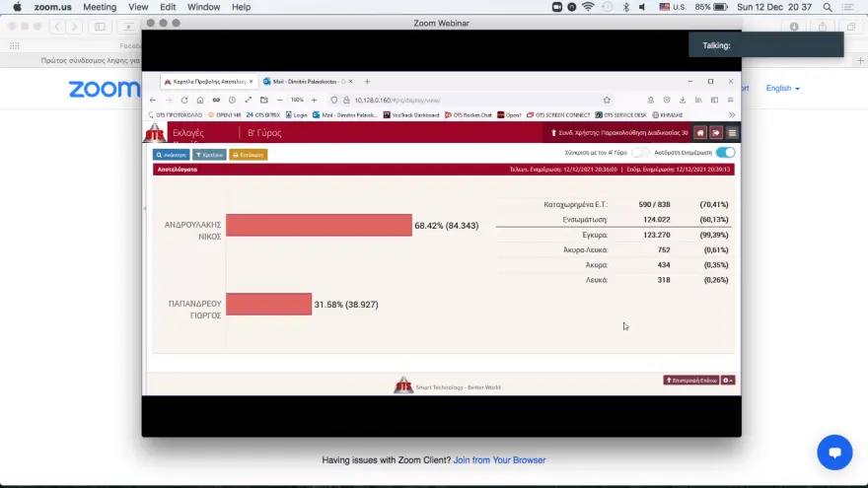Expand the footer settings gear dropdown
The height and width of the screenshot is (488, 868).
(x=728, y=380)
